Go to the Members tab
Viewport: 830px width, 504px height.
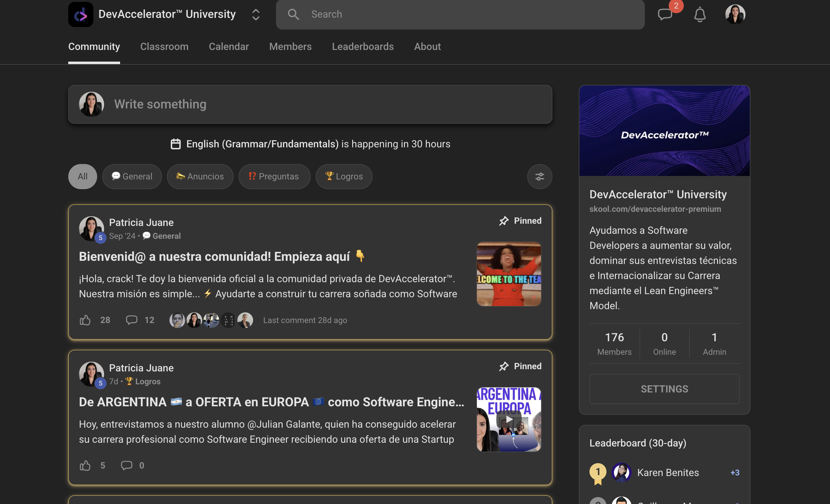pyautogui.click(x=290, y=47)
